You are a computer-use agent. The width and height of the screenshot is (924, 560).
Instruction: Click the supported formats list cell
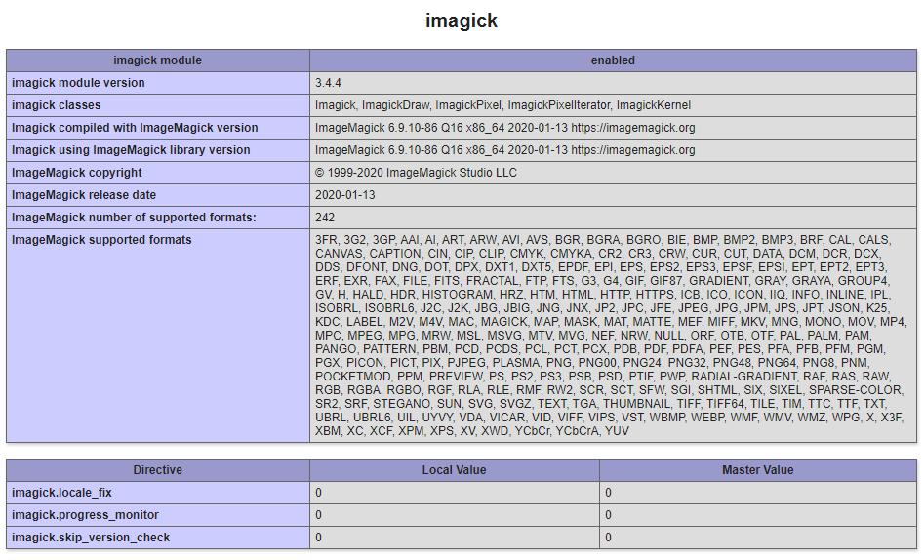613,336
